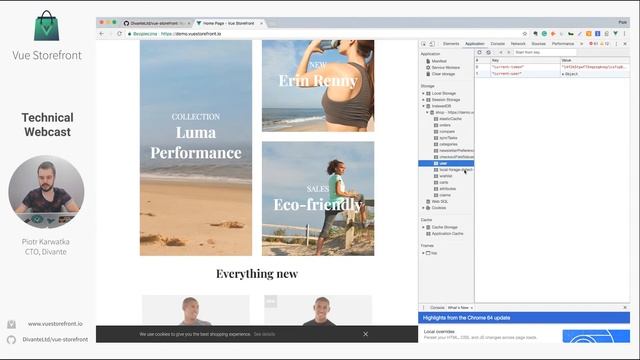Clear the object store icon
This screenshot has width=640, height=360.
tap(489, 52)
